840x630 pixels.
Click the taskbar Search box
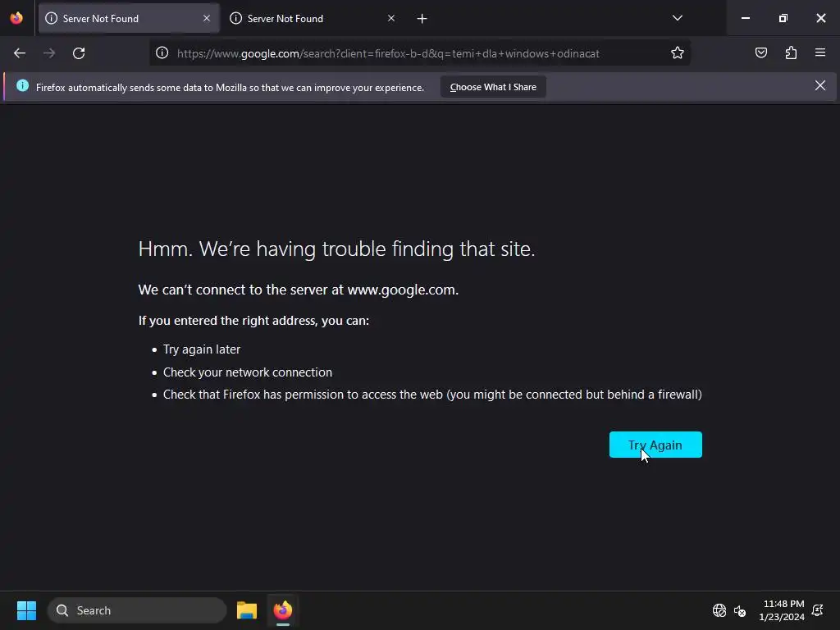[137, 610]
